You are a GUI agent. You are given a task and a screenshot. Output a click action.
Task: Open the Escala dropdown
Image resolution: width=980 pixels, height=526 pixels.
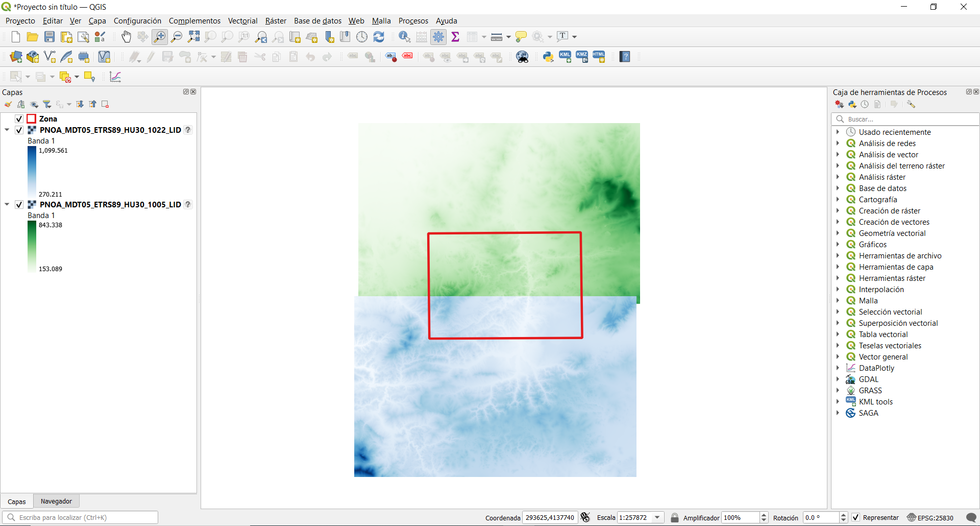coord(657,517)
